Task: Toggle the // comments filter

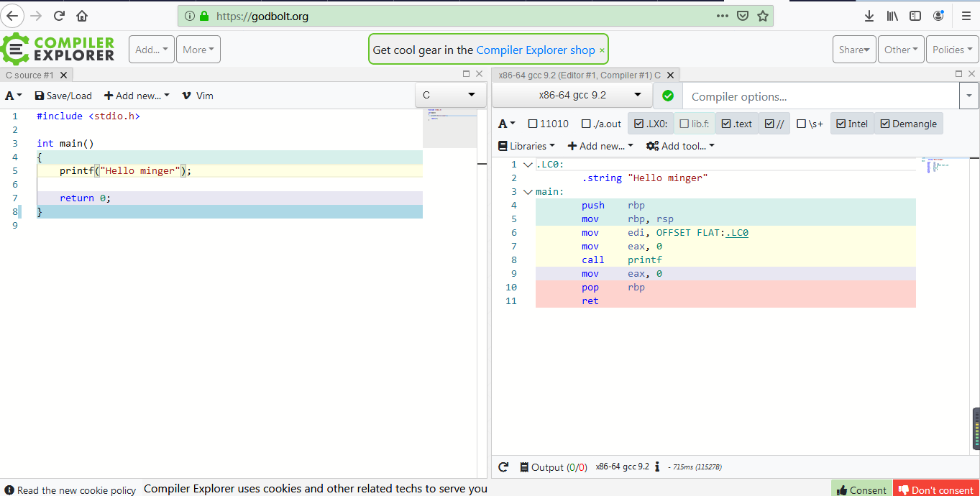Action: point(774,124)
